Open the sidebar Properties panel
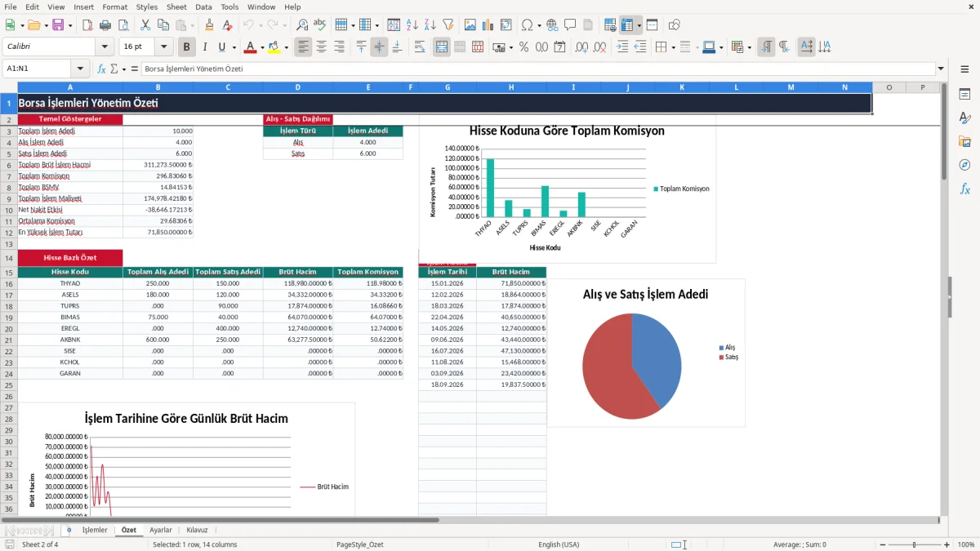The width and height of the screenshot is (980, 551). 964,94
